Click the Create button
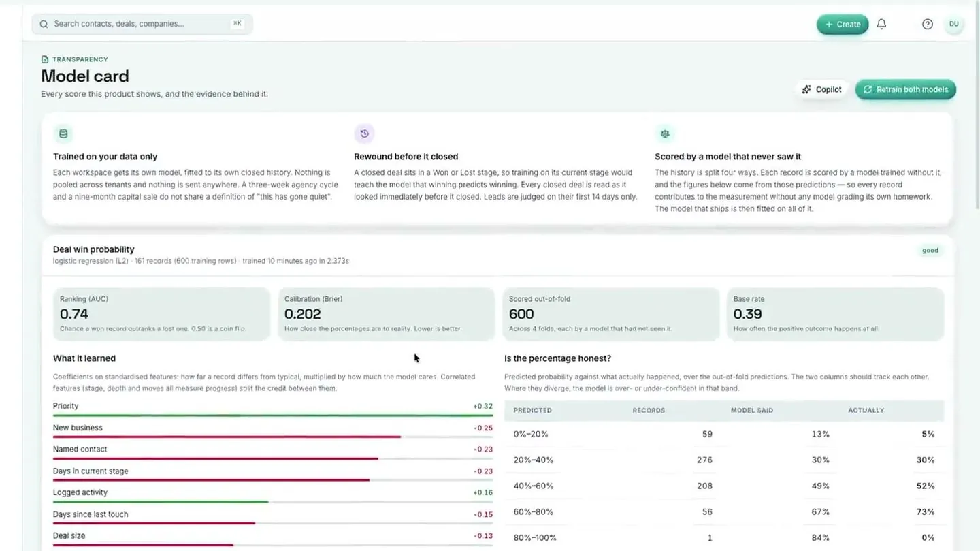 tap(843, 24)
